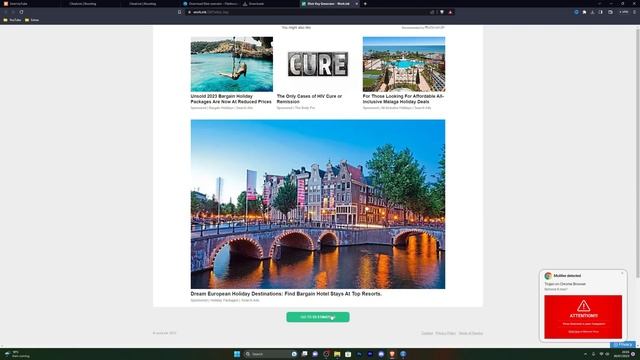Click the share icon in address bar
This screenshot has width=640, height=360.
(432, 12)
